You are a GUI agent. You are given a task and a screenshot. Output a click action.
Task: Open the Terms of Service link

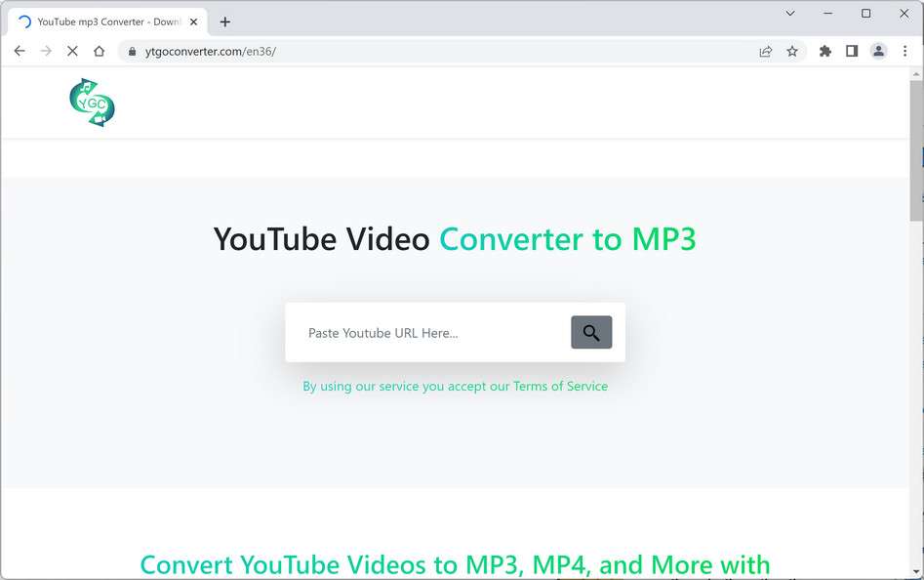tap(560, 386)
